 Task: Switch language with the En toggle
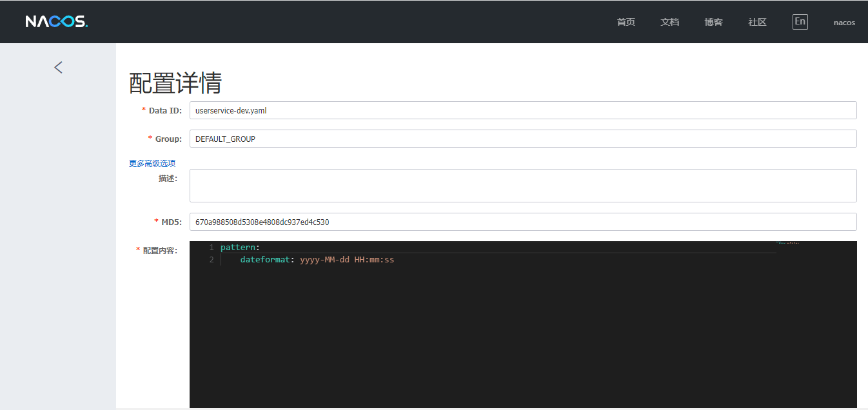[800, 22]
